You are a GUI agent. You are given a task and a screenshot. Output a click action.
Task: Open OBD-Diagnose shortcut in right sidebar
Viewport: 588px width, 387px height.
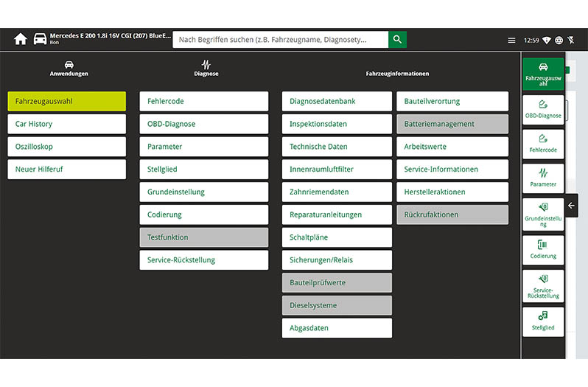pyautogui.click(x=543, y=108)
